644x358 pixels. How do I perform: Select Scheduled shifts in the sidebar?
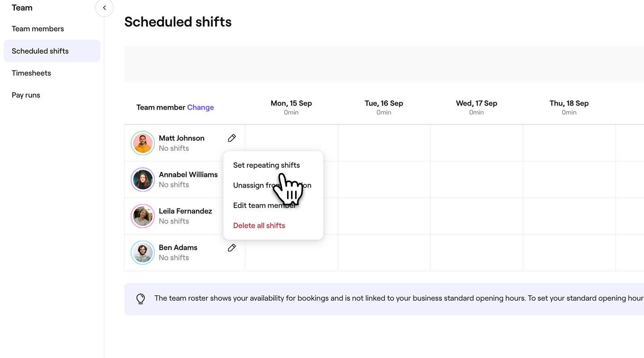(x=40, y=51)
